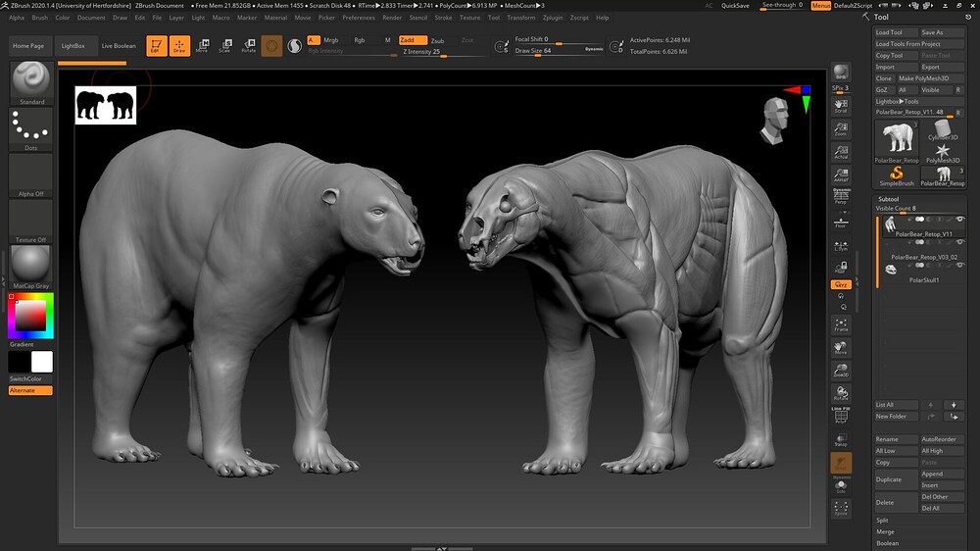Select the Scale transform tool
The height and width of the screenshot is (551, 980).
click(225, 46)
